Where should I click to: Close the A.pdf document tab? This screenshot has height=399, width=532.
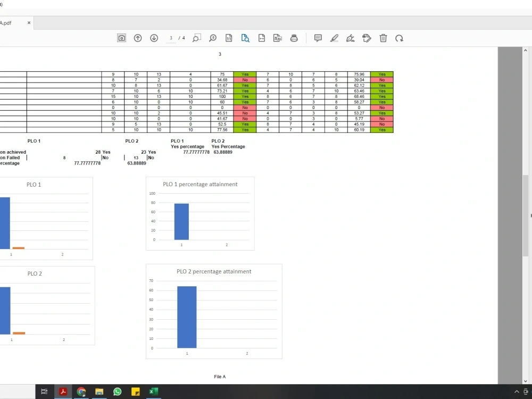pyautogui.click(x=29, y=23)
